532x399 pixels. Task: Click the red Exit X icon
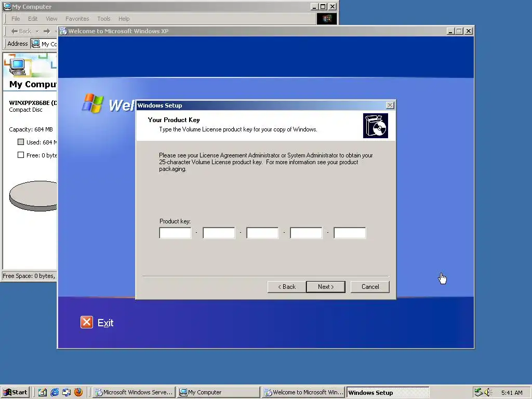(x=87, y=322)
